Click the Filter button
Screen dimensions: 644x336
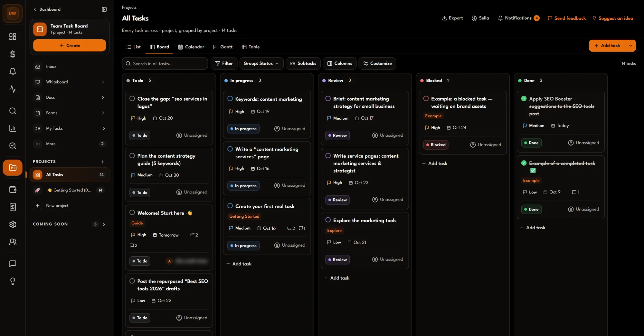(x=224, y=64)
